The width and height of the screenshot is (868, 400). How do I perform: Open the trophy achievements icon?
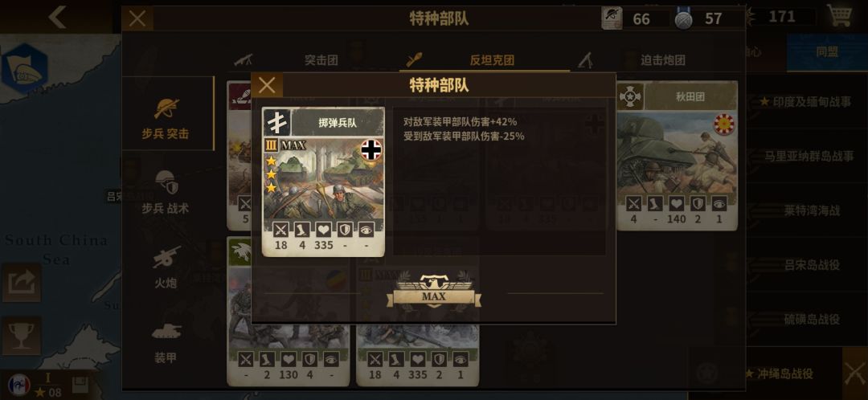21,336
